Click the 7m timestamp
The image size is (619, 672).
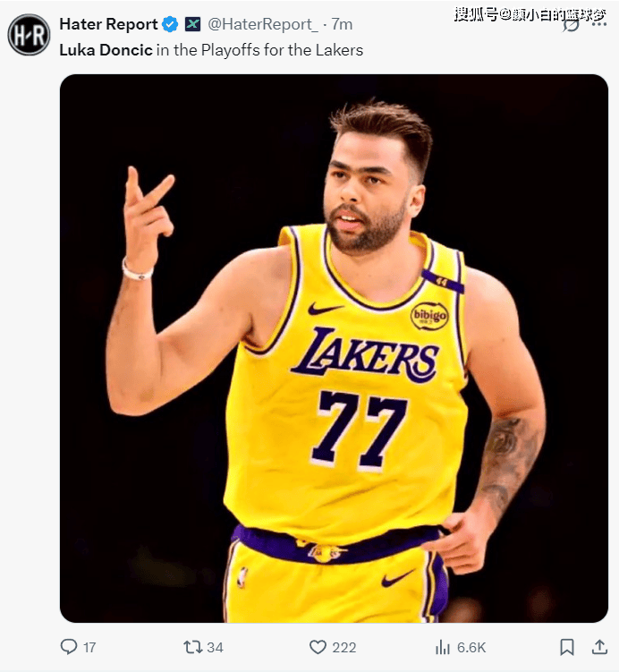coord(342,24)
